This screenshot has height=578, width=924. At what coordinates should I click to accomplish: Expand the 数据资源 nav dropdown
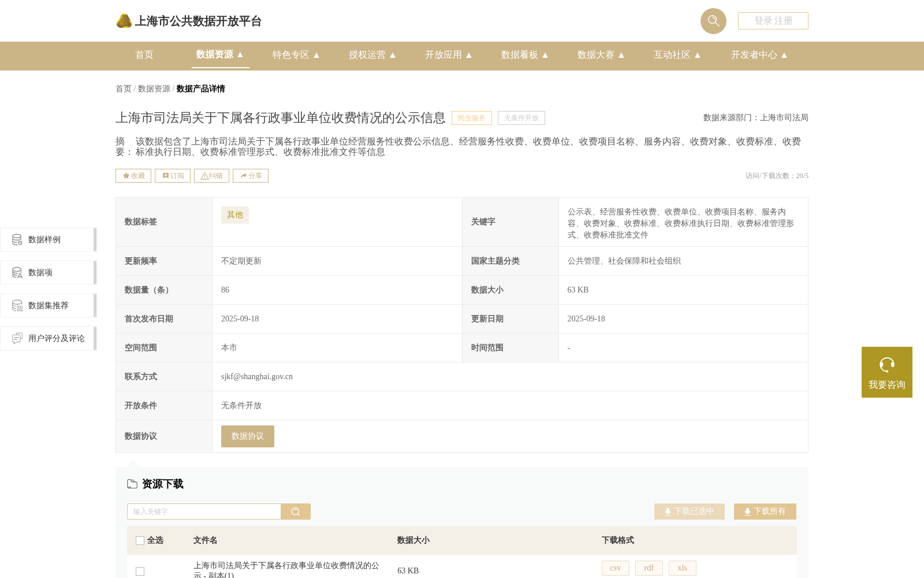point(220,54)
